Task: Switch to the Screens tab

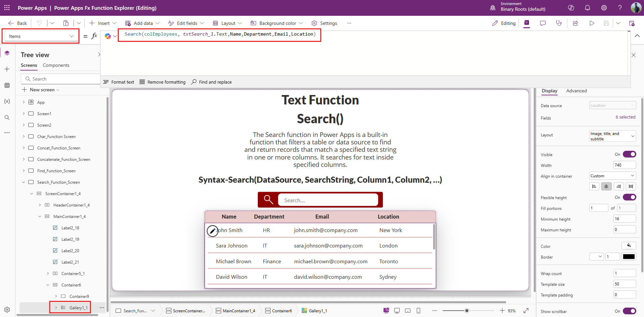Action: (29, 65)
